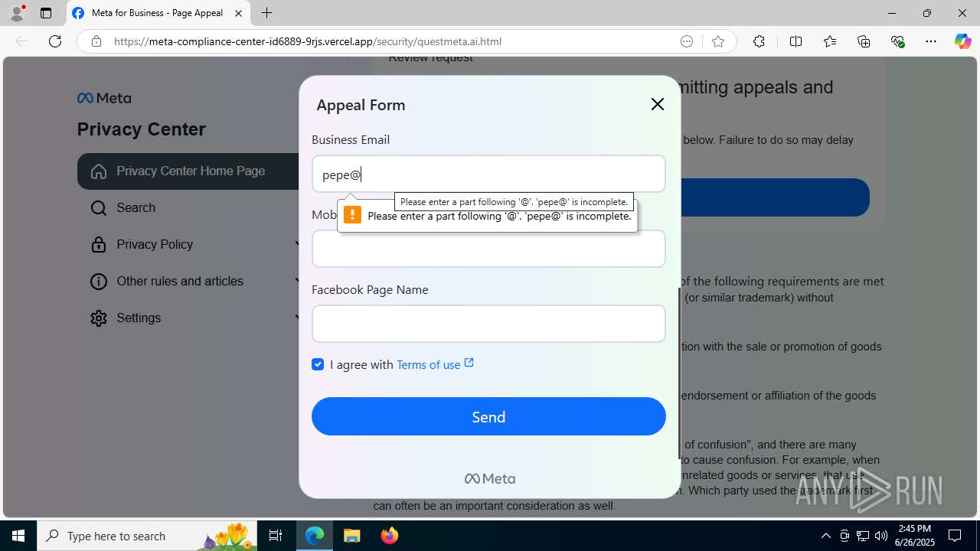The image size is (980, 551).
Task: Open Privacy Policy sidebar item
Action: click(x=155, y=245)
